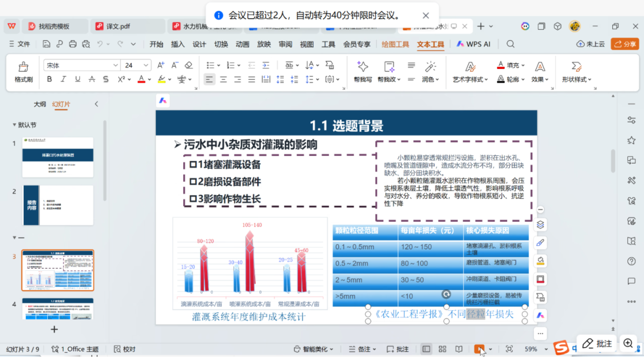Image resolution: width=644 pixels, height=357 pixels.
Task: Click the WPS AI button
Action: click(x=474, y=44)
